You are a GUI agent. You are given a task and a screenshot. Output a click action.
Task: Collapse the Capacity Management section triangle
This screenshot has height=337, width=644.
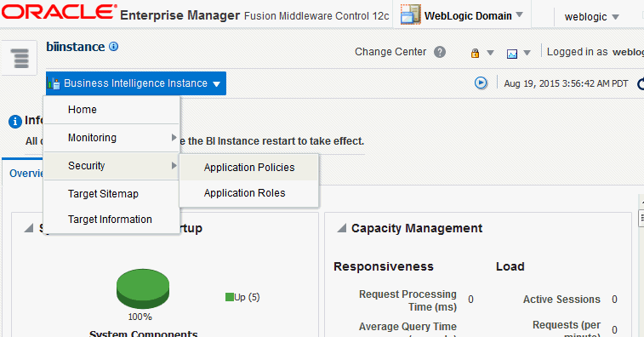click(341, 228)
